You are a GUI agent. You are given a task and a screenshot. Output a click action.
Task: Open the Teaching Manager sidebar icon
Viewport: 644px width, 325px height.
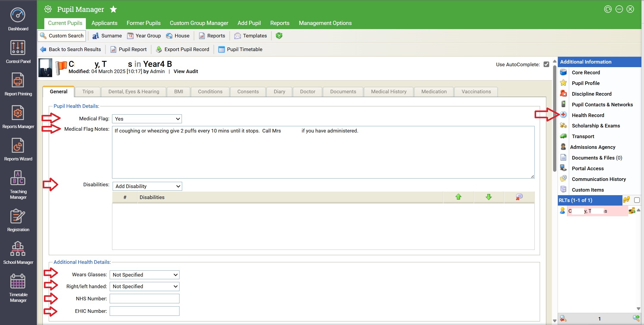(18, 178)
